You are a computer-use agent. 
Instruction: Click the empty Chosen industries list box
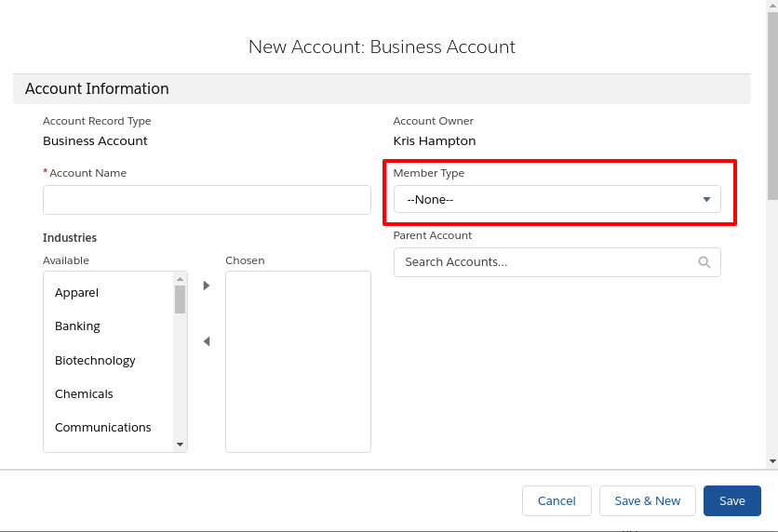(x=298, y=362)
